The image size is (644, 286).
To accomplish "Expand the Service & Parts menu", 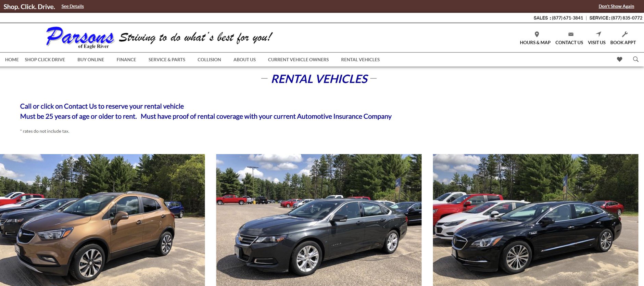I will 167,60.
